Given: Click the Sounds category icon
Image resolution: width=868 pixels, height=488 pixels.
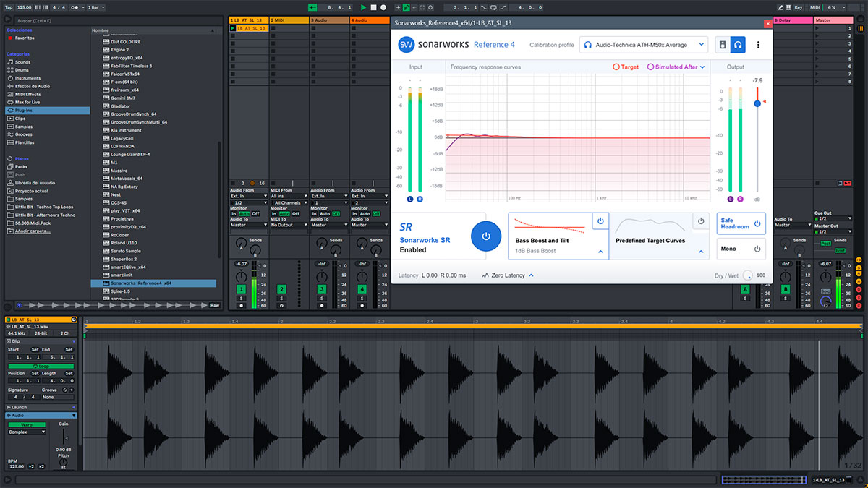Looking at the screenshot, I should pos(10,62).
